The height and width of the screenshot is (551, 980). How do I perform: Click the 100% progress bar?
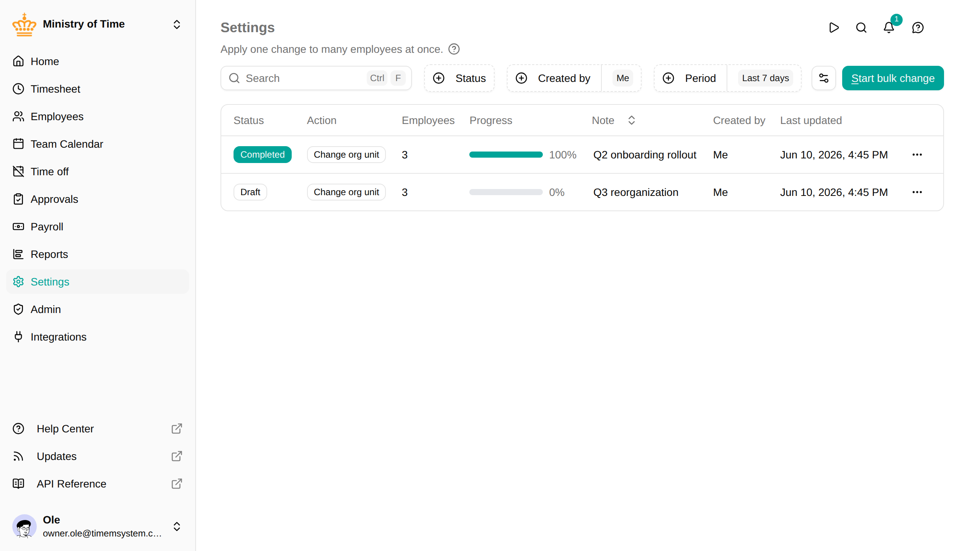pyautogui.click(x=506, y=155)
